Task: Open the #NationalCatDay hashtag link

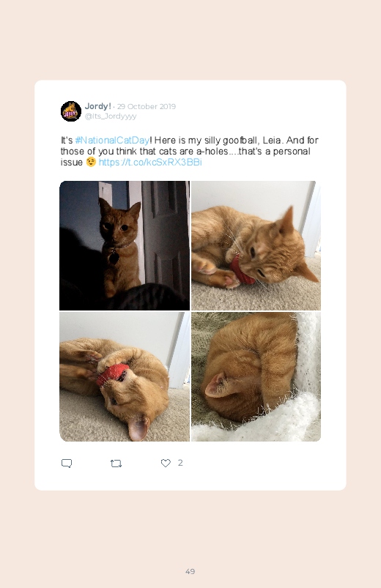Action: tap(112, 141)
